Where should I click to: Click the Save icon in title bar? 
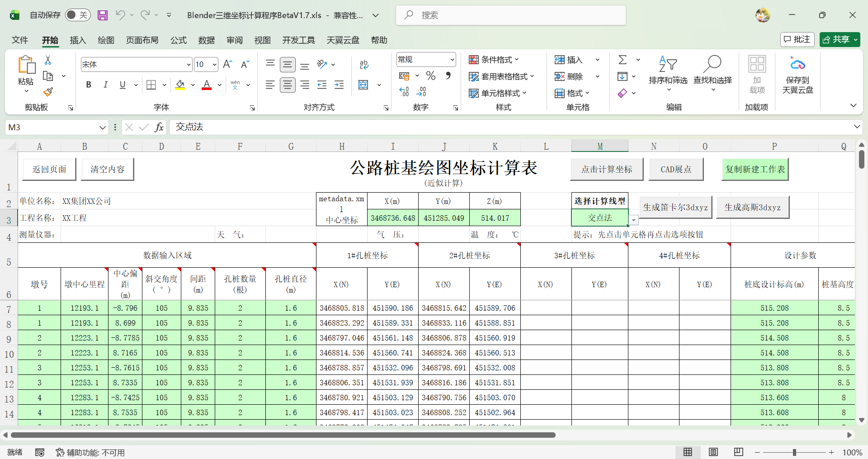point(103,15)
